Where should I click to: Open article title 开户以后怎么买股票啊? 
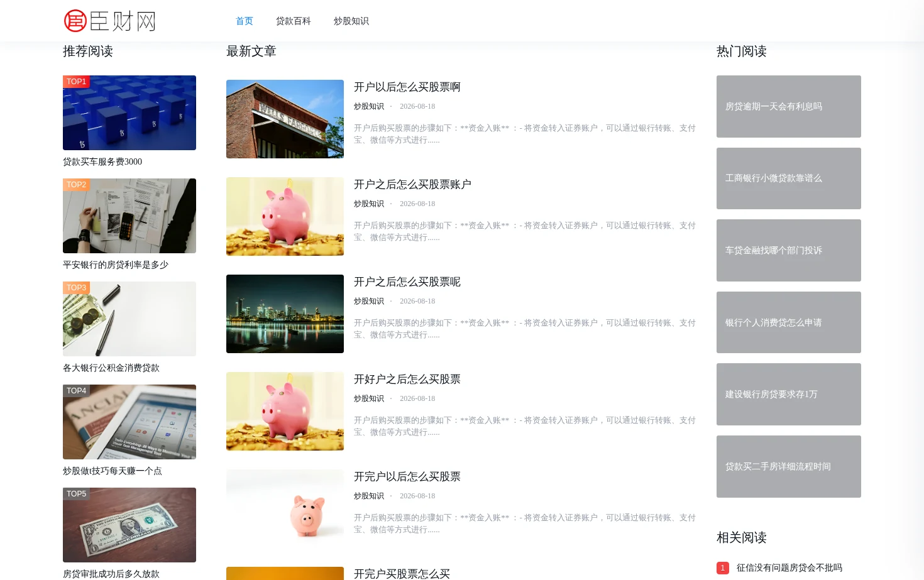(407, 87)
